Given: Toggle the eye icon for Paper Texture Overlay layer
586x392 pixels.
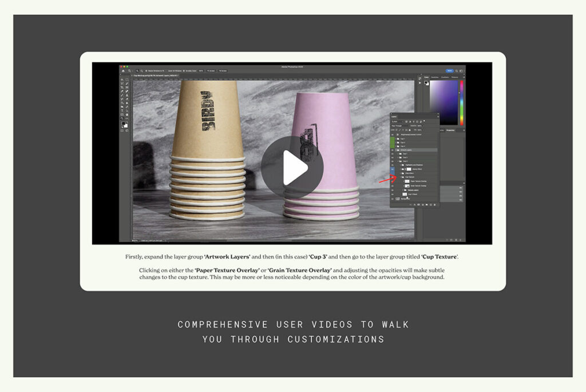Looking at the screenshot, I should [x=393, y=181].
